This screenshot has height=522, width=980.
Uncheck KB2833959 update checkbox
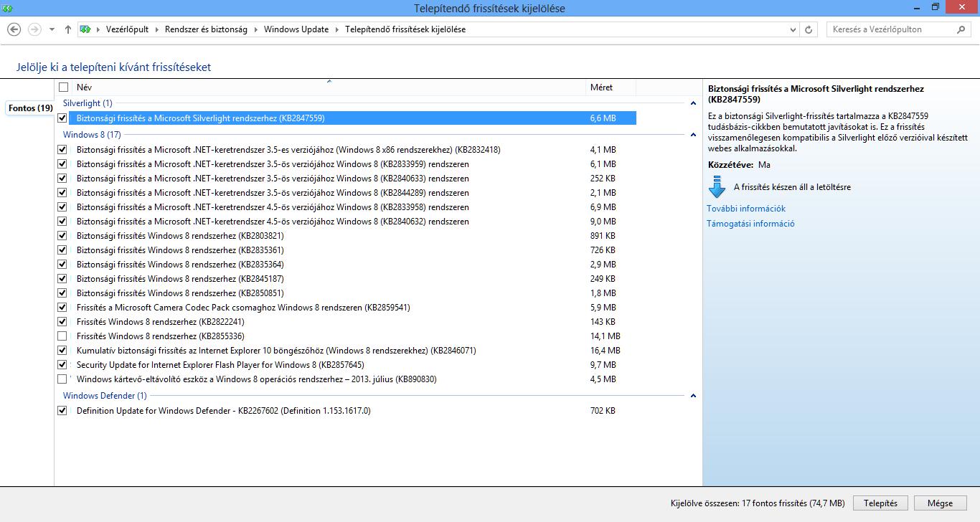tap(62, 164)
